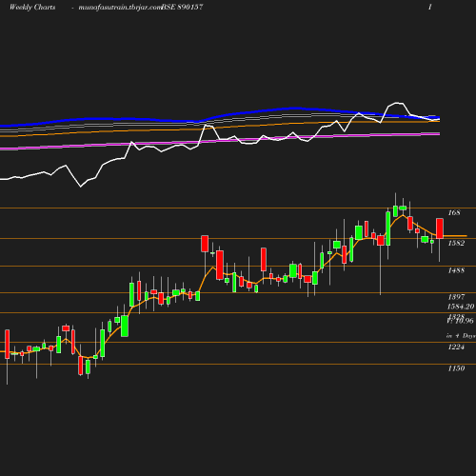Click the "1582" price level label
476x476 pixels.
(456, 243)
